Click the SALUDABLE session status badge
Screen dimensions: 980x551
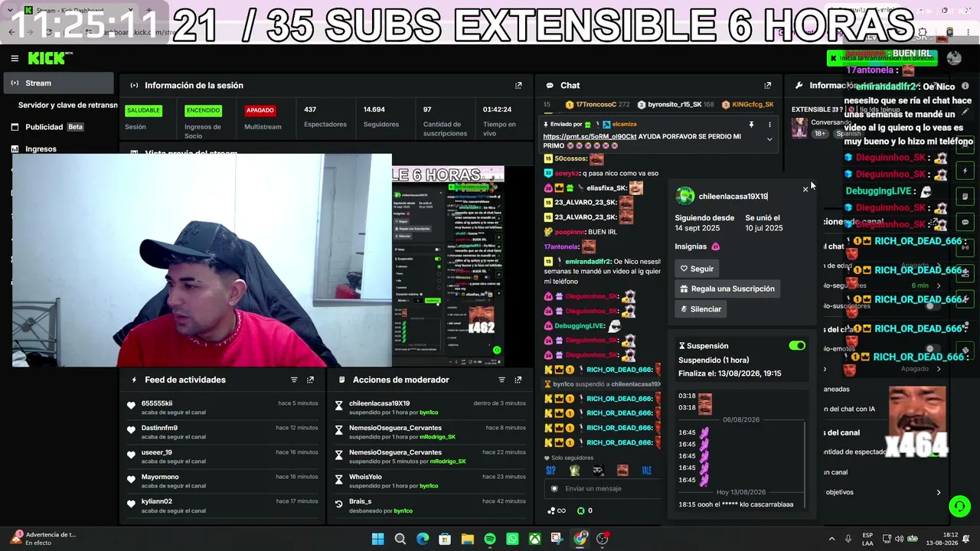143,110
